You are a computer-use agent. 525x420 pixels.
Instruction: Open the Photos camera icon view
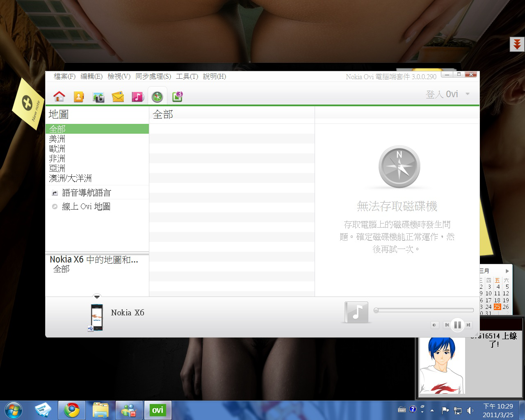click(x=98, y=97)
